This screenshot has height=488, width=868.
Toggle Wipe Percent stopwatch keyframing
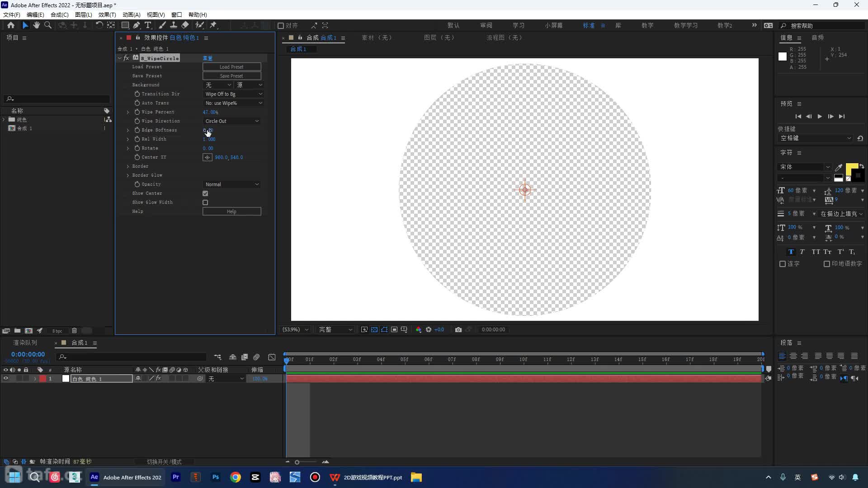pos(137,112)
